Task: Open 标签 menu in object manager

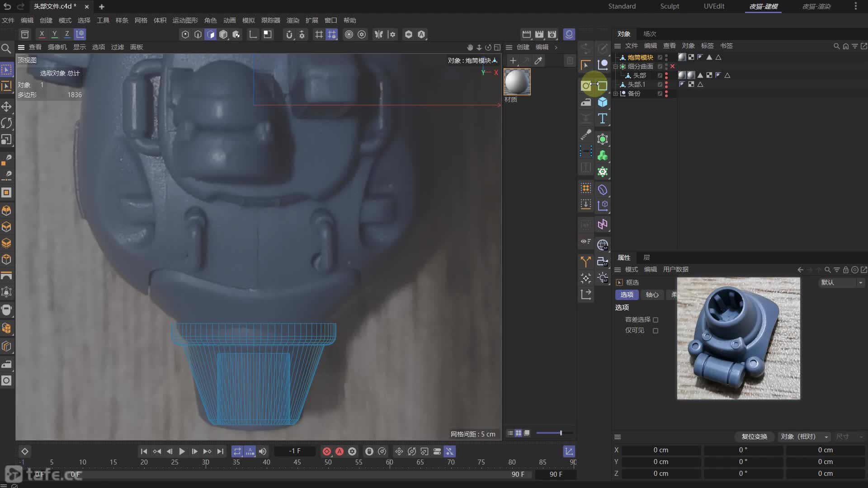Action: tap(707, 46)
